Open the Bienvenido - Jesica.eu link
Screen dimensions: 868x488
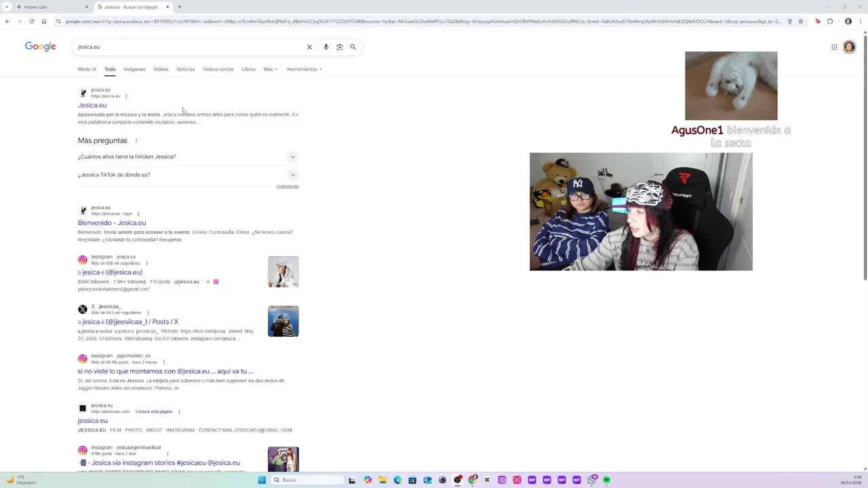tap(112, 223)
